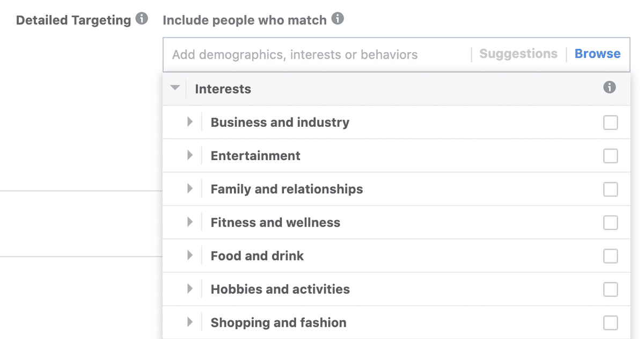Expand the Entertainment category
Screen dimensions: 644x339
coord(190,155)
